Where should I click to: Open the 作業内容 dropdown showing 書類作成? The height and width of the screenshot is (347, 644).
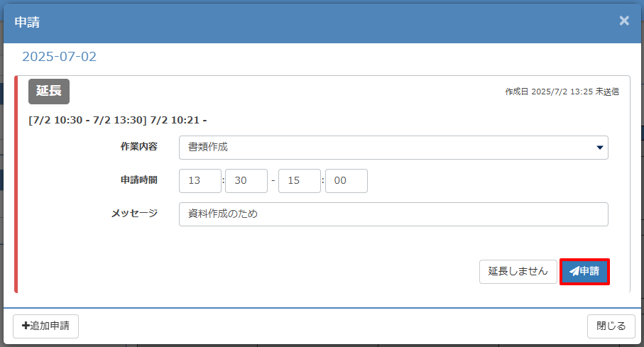pyautogui.click(x=393, y=148)
